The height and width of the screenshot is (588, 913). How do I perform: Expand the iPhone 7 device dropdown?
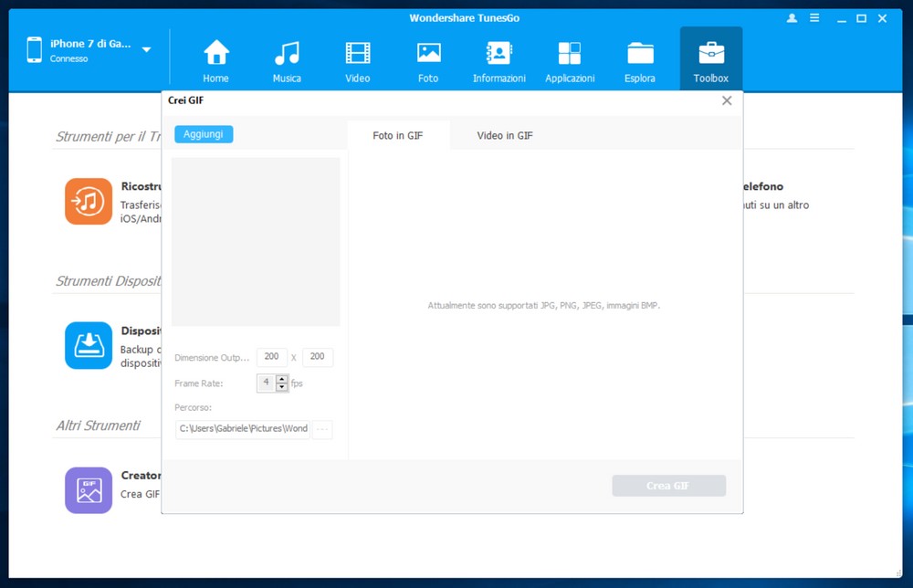(x=147, y=50)
